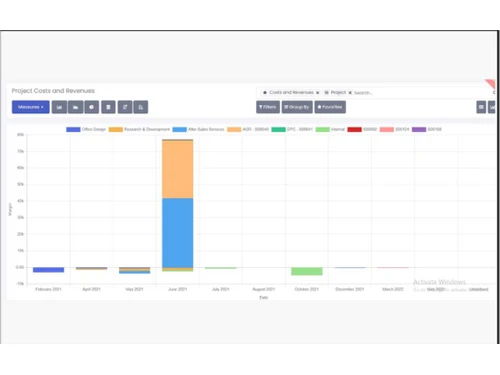Click the October 2021 axis label

pyautogui.click(x=307, y=289)
